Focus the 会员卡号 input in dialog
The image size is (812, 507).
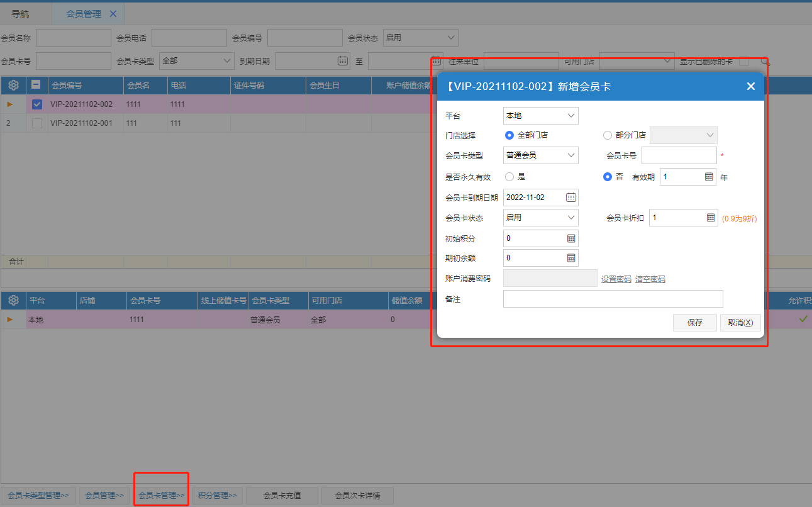tap(679, 155)
